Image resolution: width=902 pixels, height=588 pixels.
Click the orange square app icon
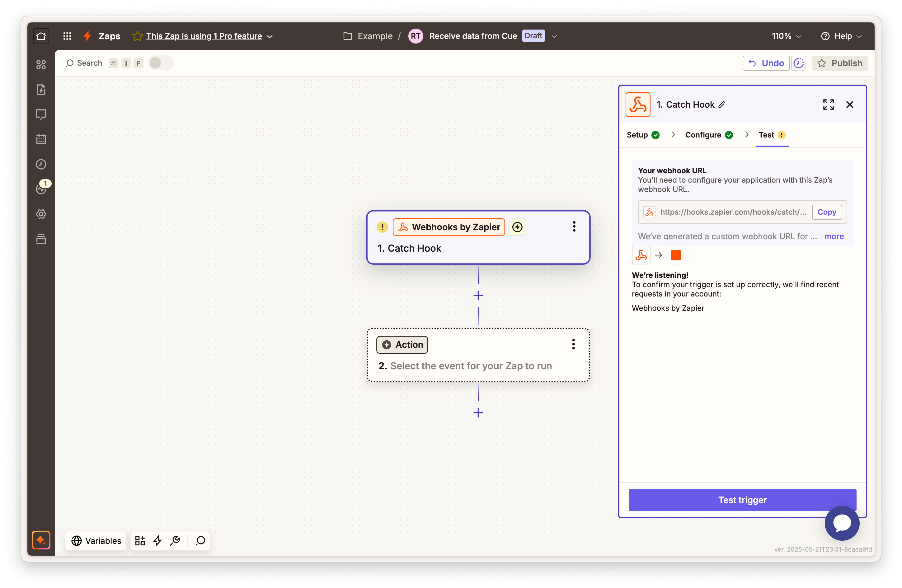(676, 255)
